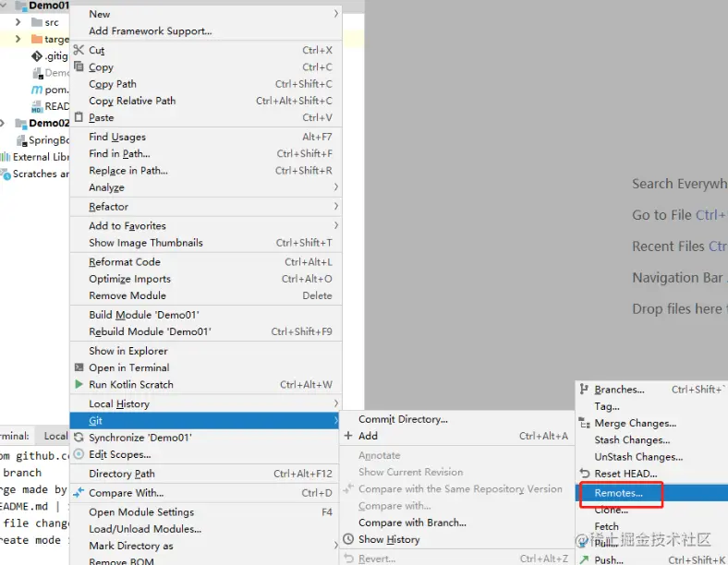Open the highlighted Git menu item
Screen dimensions: 728x565
(205, 421)
